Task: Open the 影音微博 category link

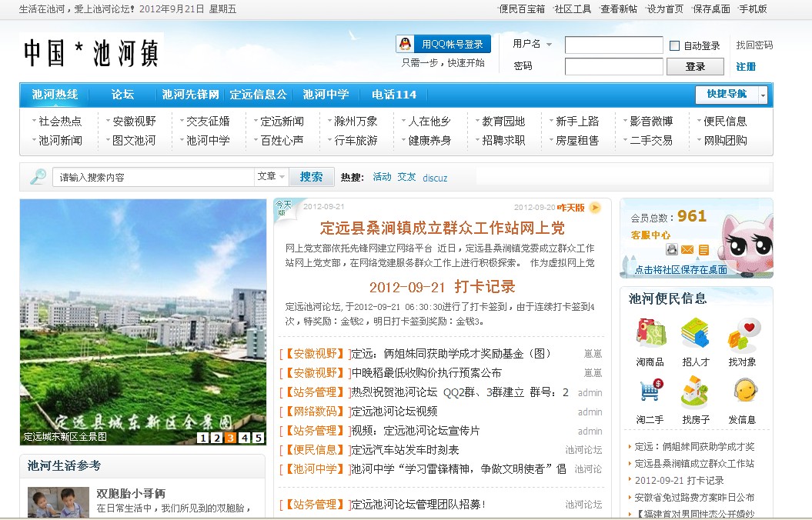Action: 651,121
